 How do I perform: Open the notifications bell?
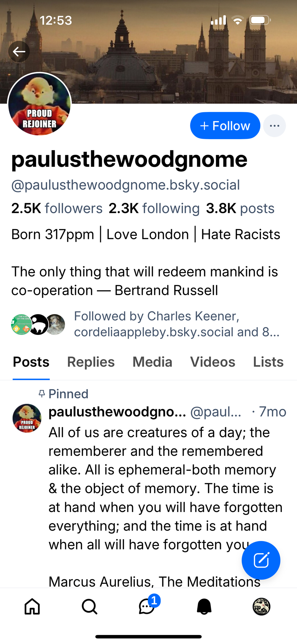point(204,607)
